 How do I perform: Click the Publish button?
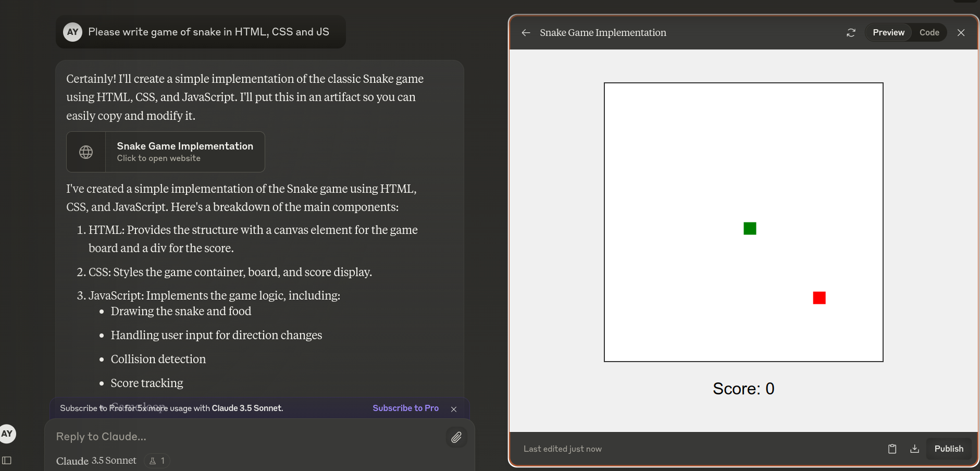(949, 449)
